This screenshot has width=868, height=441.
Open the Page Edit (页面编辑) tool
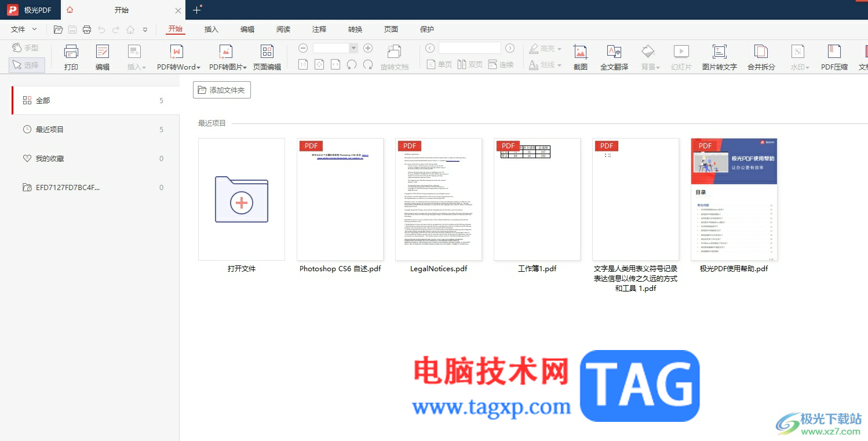(x=267, y=58)
